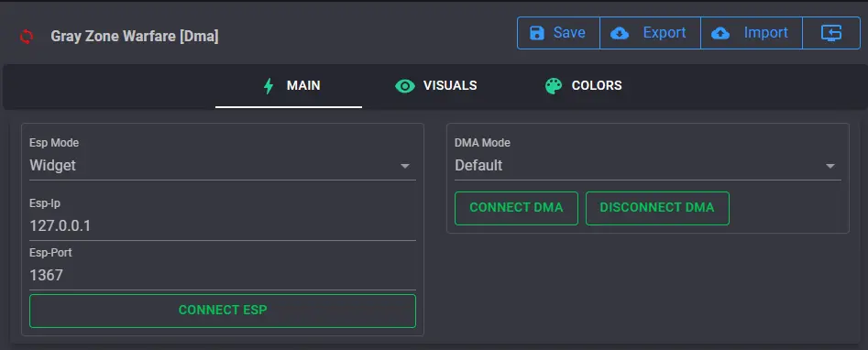Click the cloud download Export icon
This screenshot has height=350, width=868.
click(x=620, y=33)
